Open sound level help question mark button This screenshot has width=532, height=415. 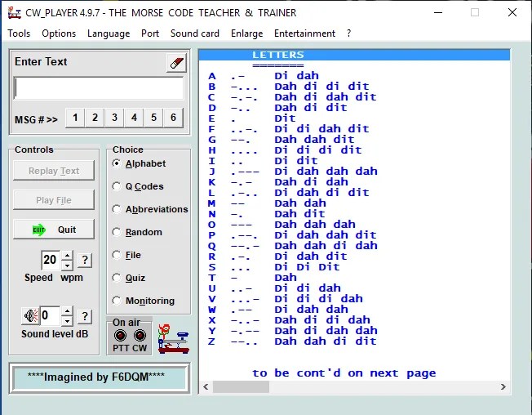[x=85, y=316]
